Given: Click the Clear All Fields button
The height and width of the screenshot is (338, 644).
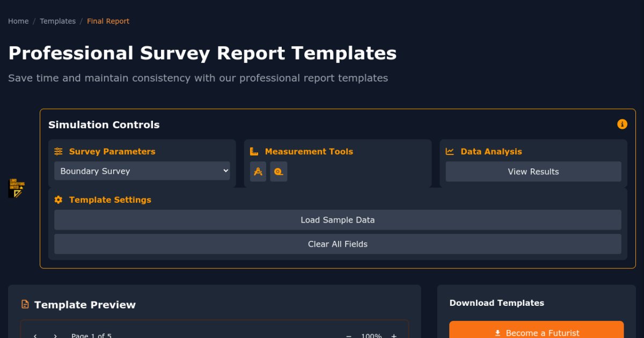Looking at the screenshot, I should coord(338,244).
